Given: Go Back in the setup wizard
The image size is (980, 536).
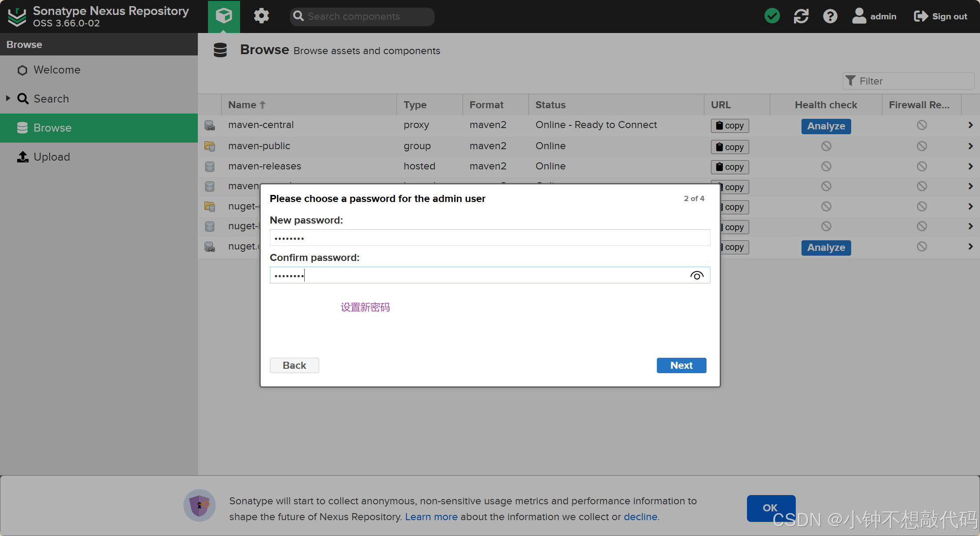Looking at the screenshot, I should click(294, 365).
